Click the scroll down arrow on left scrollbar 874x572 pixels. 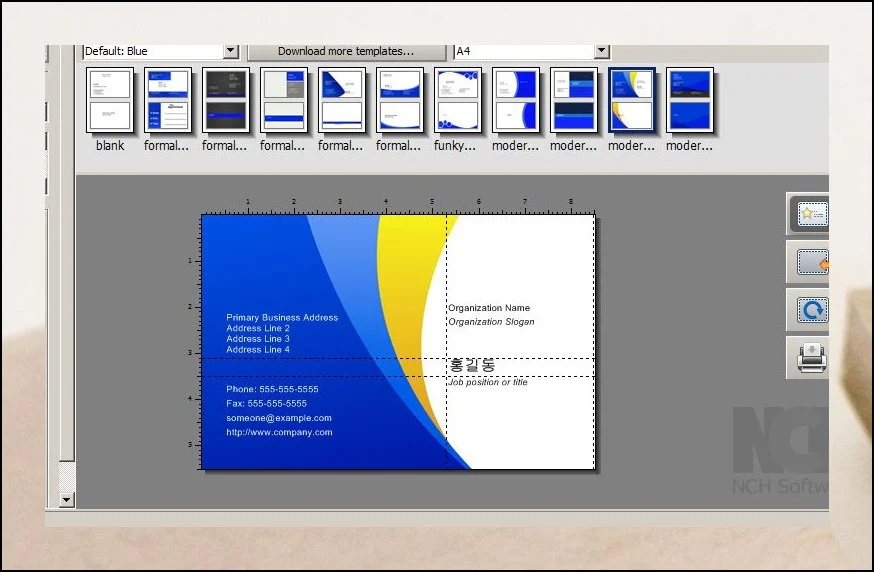pos(67,498)
